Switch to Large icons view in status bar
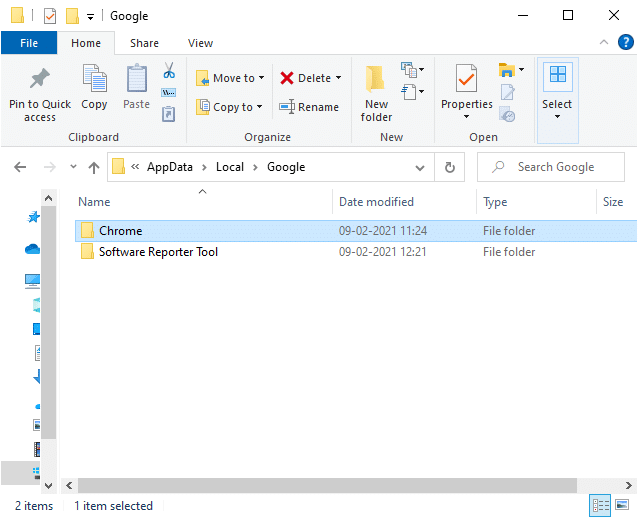638x518 pixels. (x=622, y=505)
